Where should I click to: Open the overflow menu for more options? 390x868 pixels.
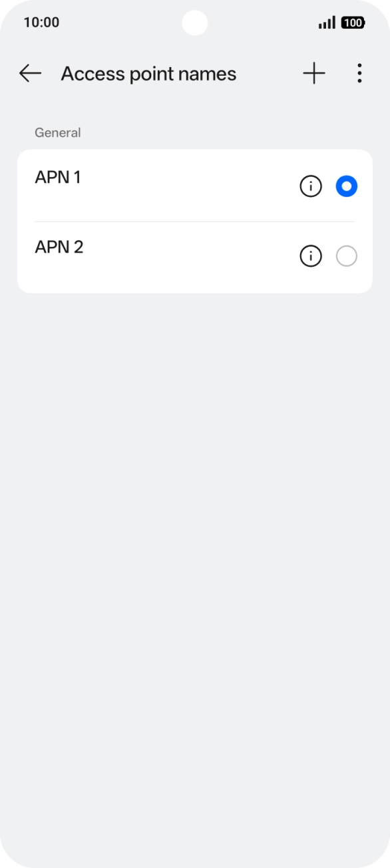[359, 73]
